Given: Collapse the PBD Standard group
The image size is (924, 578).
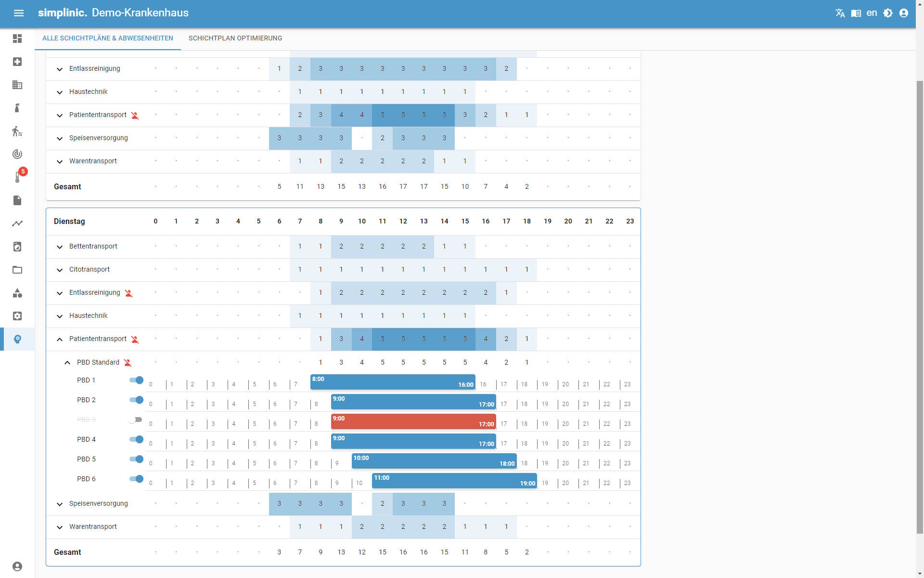Looking at the screenshot, I should pos(67,363).
